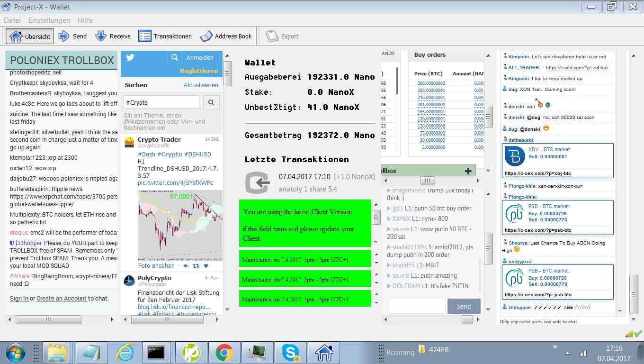This screenshot has width=644, height=364.
Task: Click the Send arrow icon in toolbar
Action: click(64, 36)
